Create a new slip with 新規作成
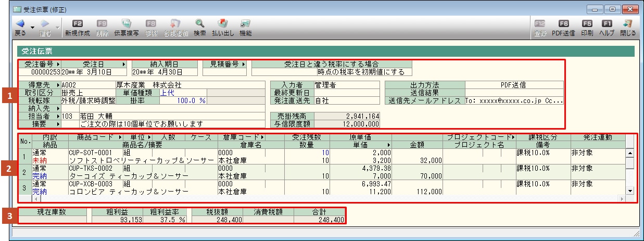Image resolution: width=644 pixels, height=241 pixels. 78,24
